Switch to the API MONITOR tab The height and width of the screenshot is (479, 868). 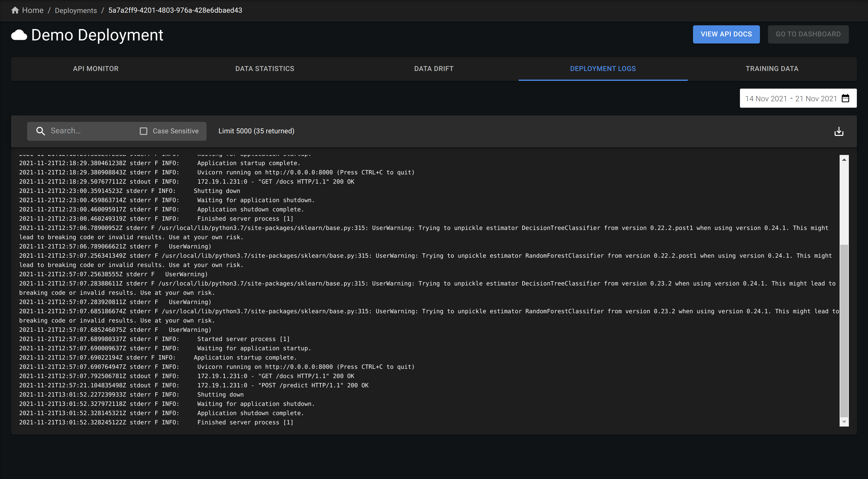pos(96,69)
